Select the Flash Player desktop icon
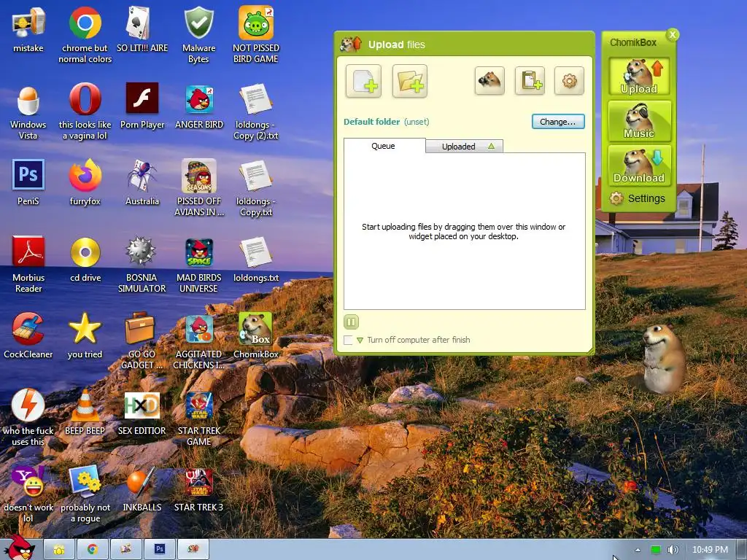 (x=142, y=106)
